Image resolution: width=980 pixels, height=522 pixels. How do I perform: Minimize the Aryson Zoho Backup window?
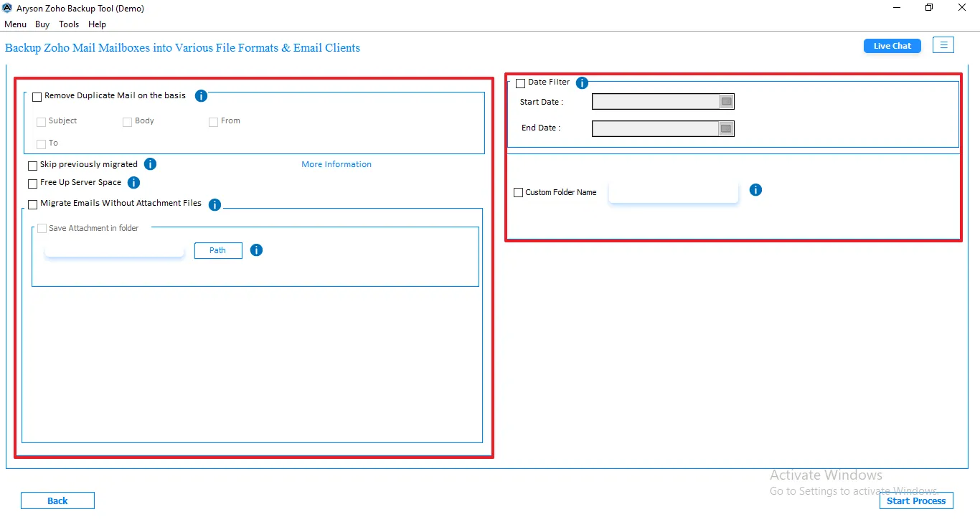point(897,8)
